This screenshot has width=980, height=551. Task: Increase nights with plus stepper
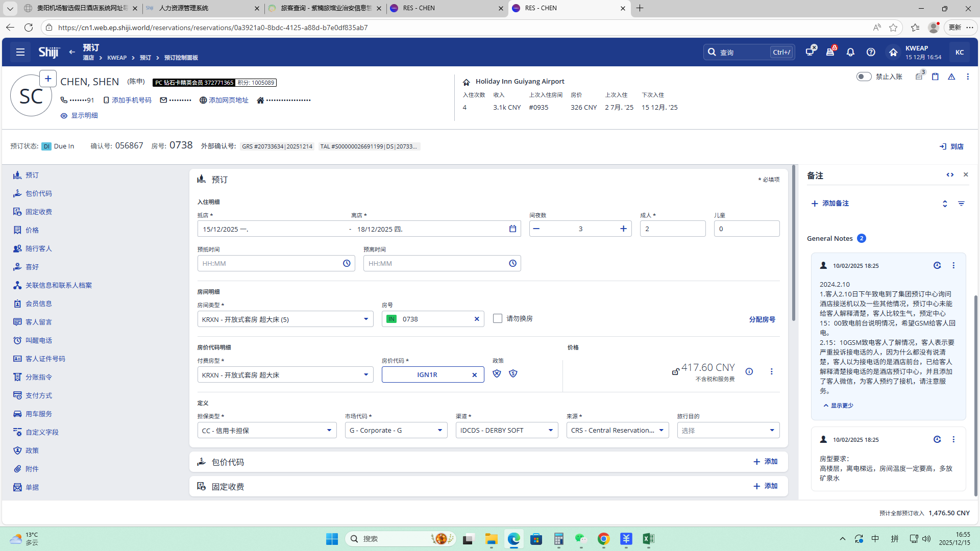point(623,229)
